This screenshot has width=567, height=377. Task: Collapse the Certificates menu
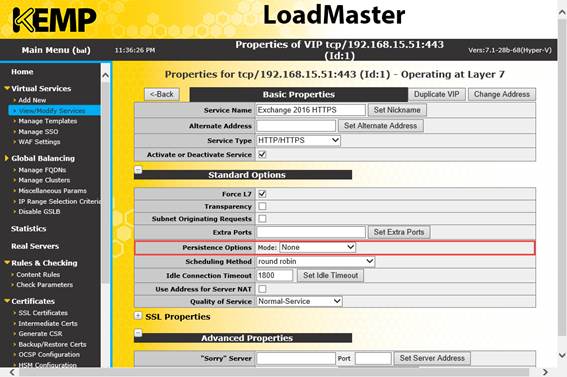7,301
